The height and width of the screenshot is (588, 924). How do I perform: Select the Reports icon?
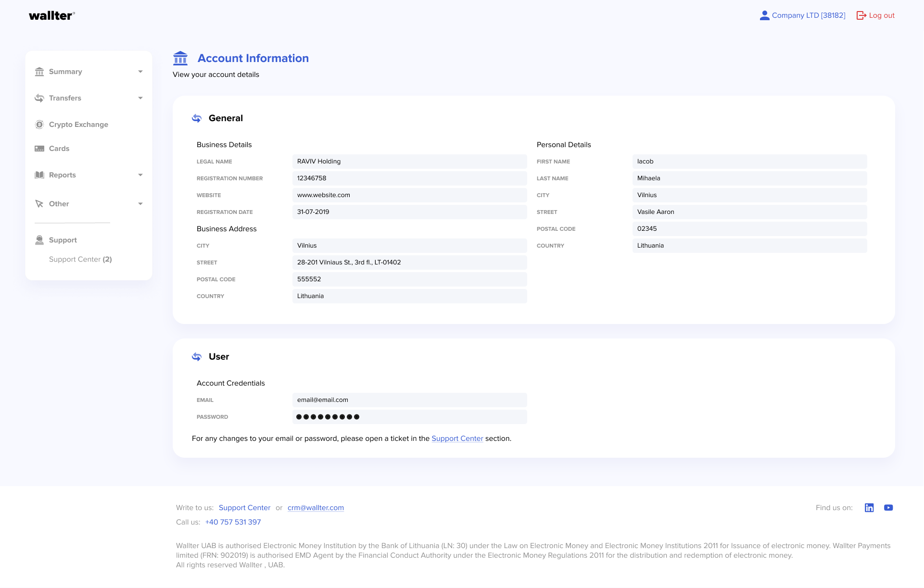click(40, 175)
